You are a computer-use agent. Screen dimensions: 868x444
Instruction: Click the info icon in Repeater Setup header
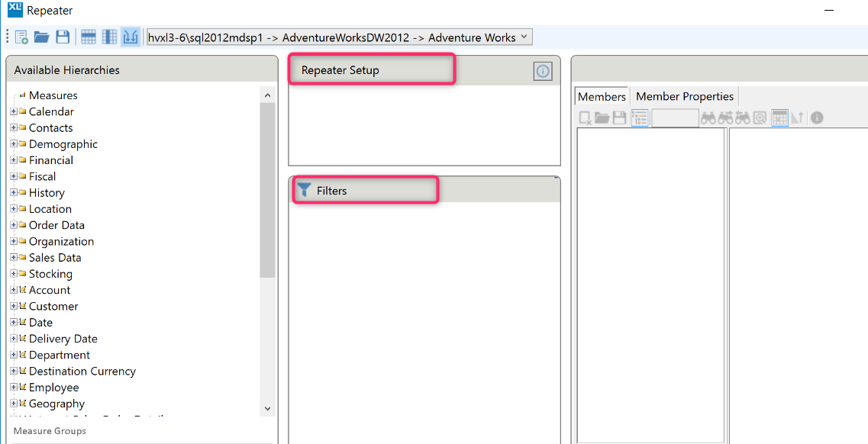tap(542, 71)
